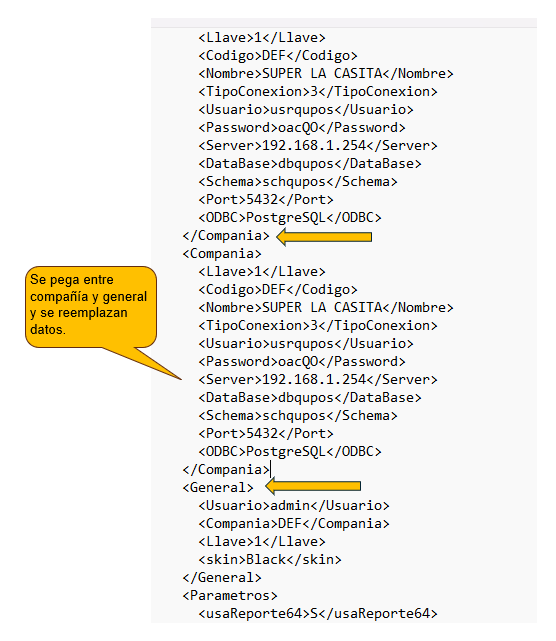Click the second <DataBase>dbqupos line
556x641 pixels.
(x=310, y=397)
